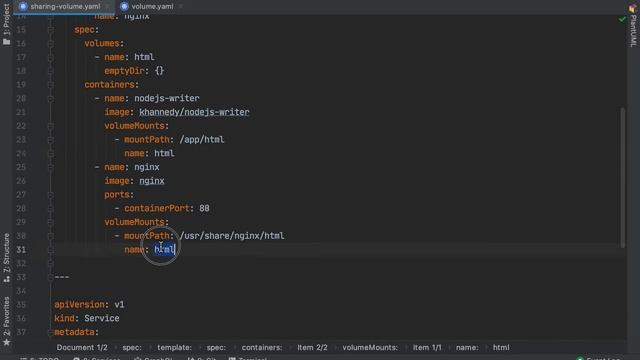
Task: Click the editor vertical scrollbar
Action: point(622,178)
